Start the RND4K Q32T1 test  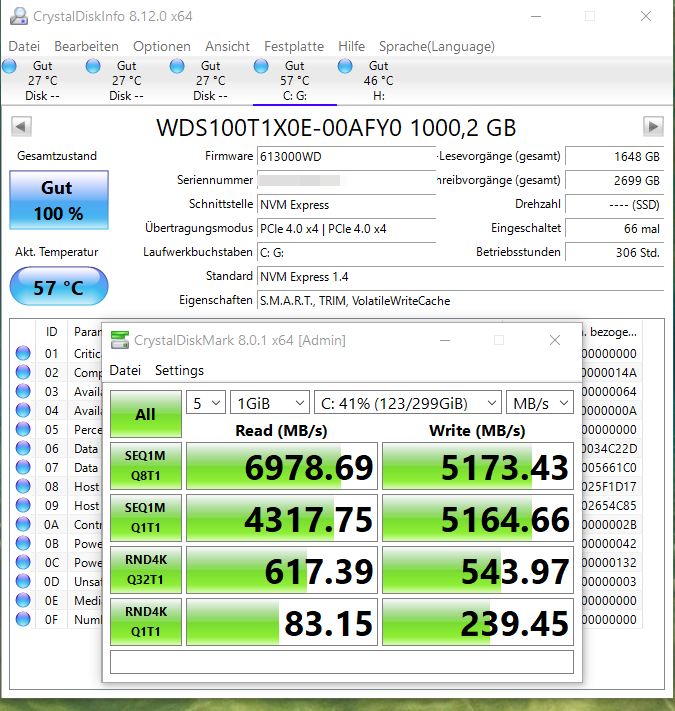click(146, 570)
